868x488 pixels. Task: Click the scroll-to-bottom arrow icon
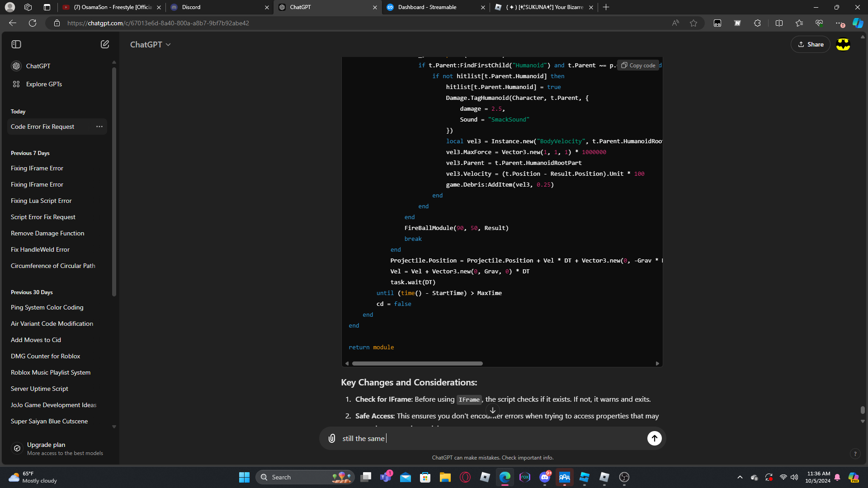pyautogui.click(x=493, y=410)
